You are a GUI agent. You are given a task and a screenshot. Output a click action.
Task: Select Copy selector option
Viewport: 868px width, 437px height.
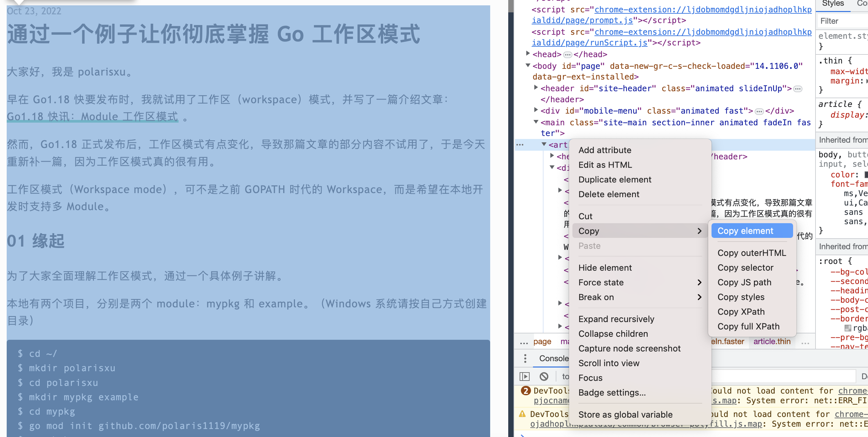(x=745, y=267)
